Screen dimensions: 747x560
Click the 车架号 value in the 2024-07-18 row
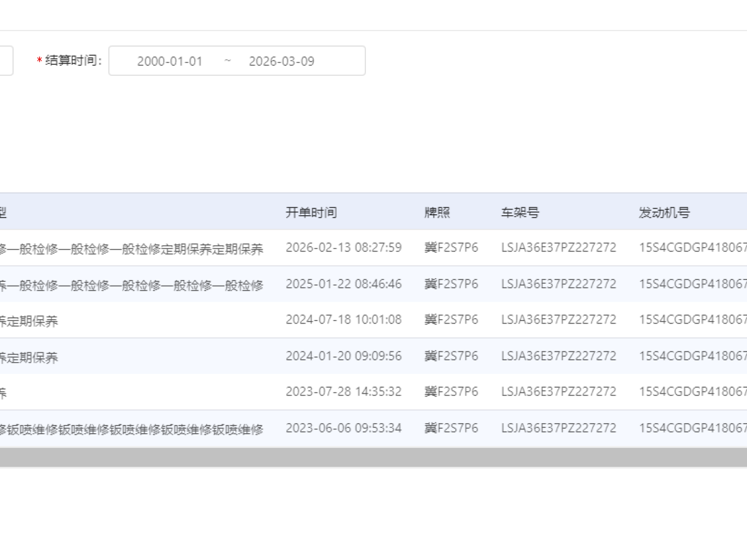(558, 320)
